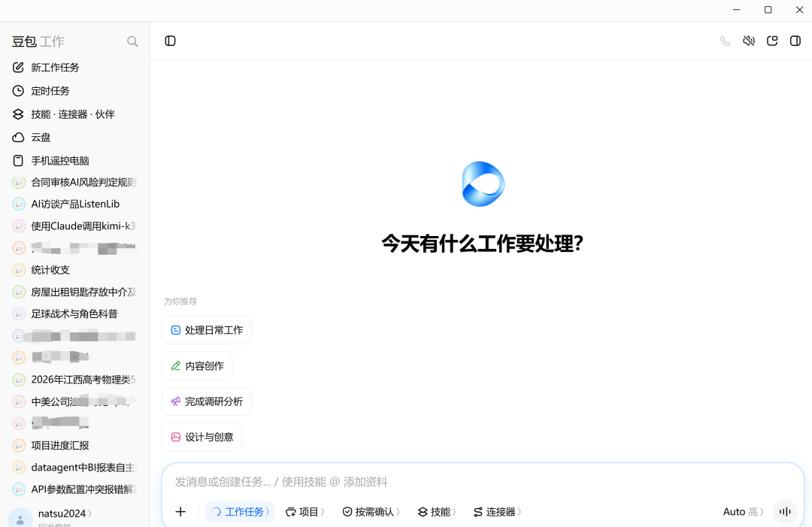Open chat 足球战术与角色科普
This screenshot has width=812, height=527.
tap(75, 313)
